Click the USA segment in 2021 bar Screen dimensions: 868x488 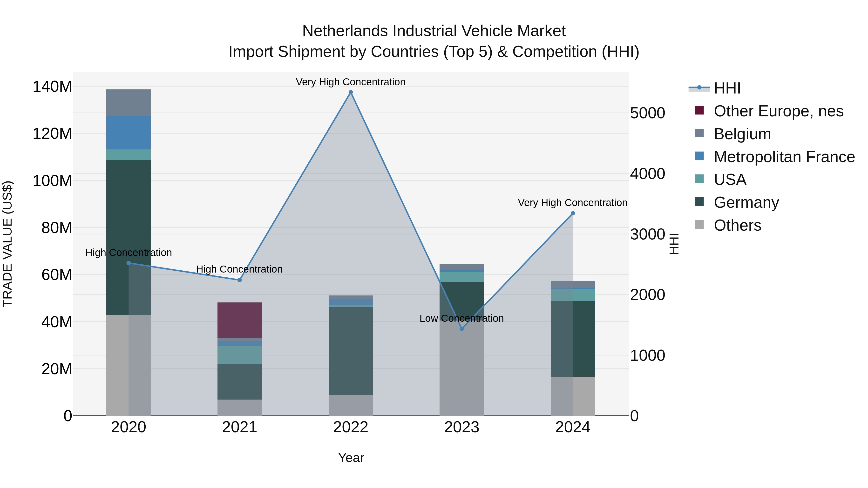[x=240, y=355]
